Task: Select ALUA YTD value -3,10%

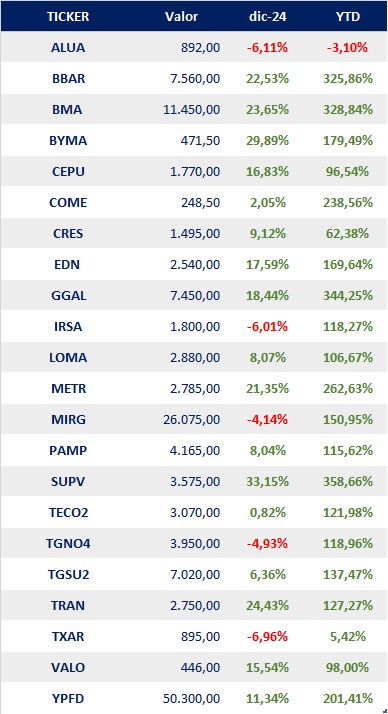Action: pos(347,47)
